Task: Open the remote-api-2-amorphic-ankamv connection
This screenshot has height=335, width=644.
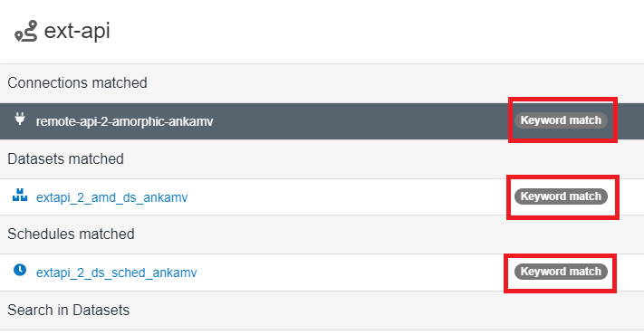Action: click(124, 121)
